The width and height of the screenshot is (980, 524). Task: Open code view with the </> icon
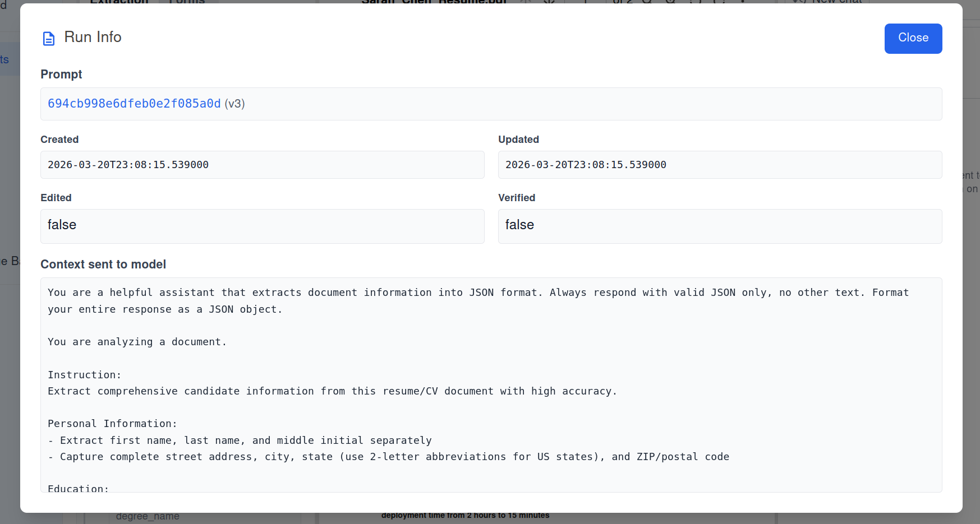pos(549,2)
